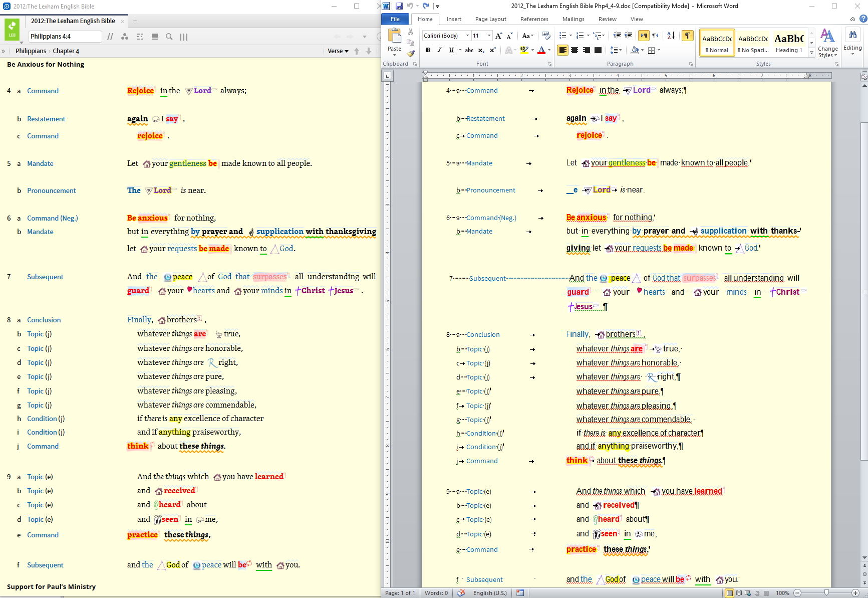Open search with the magnifier icon in Logos

pyautogui.click(x=169, y=37)
